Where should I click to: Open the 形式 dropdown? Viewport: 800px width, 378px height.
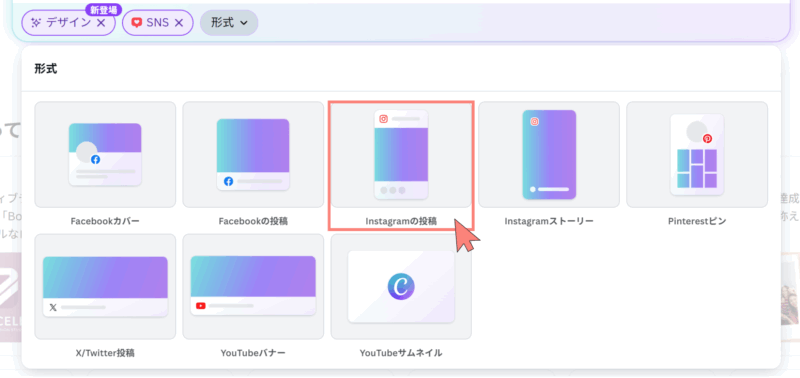pyautogui.click(x=229, y=22)
